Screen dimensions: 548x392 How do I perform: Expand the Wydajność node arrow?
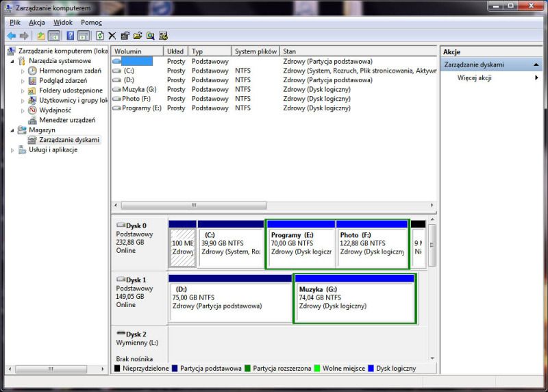click(23, 110)
